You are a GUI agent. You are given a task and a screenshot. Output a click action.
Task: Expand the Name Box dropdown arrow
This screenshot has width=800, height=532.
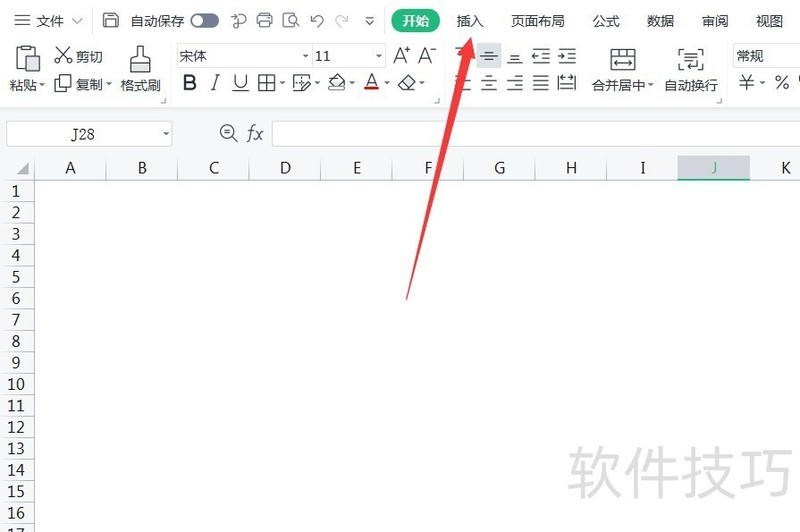pyautogui.click(x=166, y=134)
